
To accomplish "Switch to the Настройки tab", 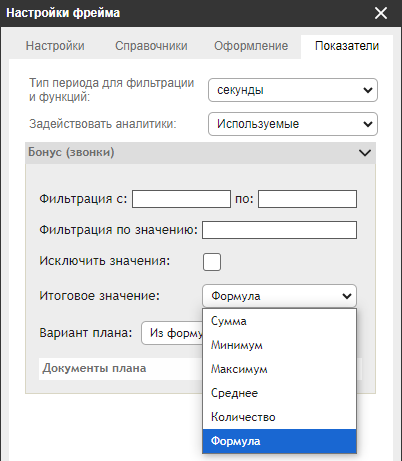I will point(55,46).
